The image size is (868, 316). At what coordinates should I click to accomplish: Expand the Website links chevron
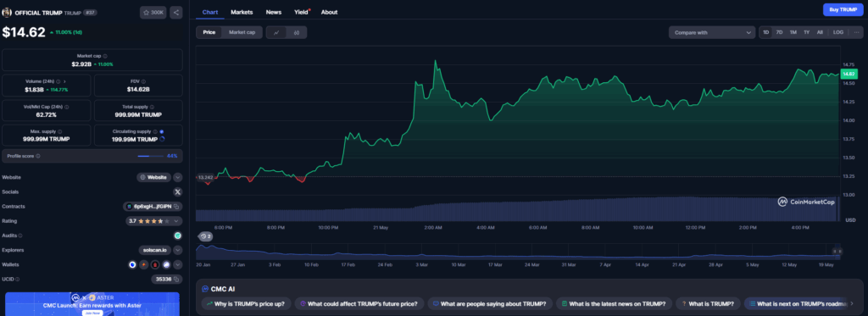coord(178,178)
